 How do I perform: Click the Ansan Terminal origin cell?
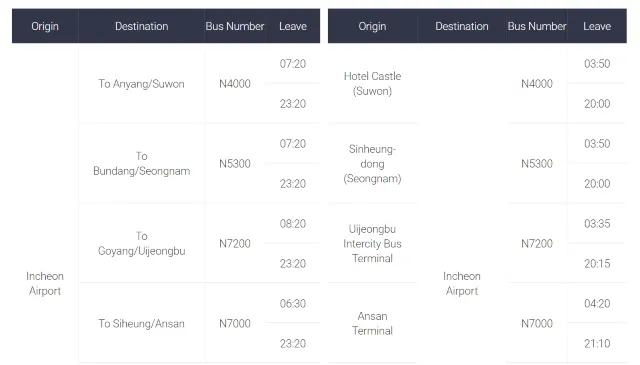click(372, 323)
